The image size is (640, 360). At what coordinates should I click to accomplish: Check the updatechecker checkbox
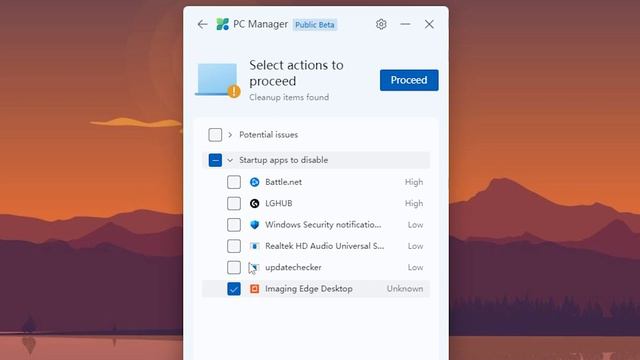234,267
